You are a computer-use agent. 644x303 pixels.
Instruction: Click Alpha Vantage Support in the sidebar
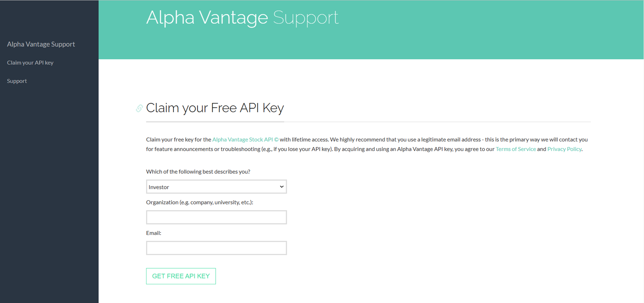click(41, 44)
